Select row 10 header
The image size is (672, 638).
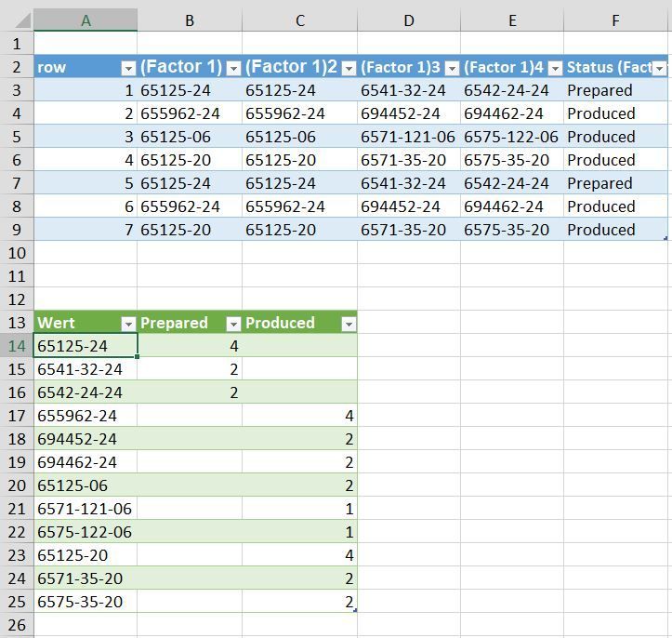pyautogui.click(x=17, y=253)
